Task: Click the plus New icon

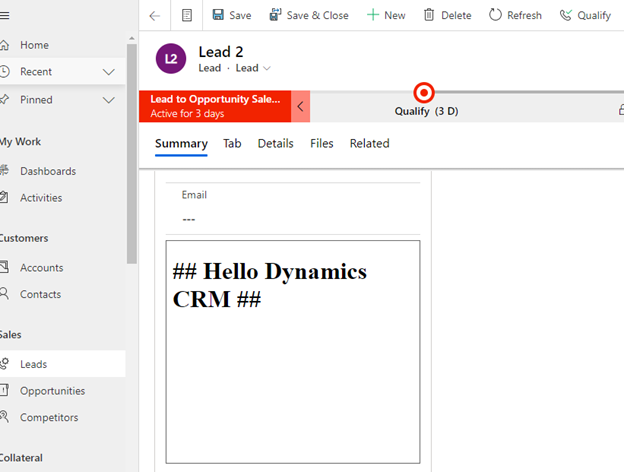Action: pos(372,15)
